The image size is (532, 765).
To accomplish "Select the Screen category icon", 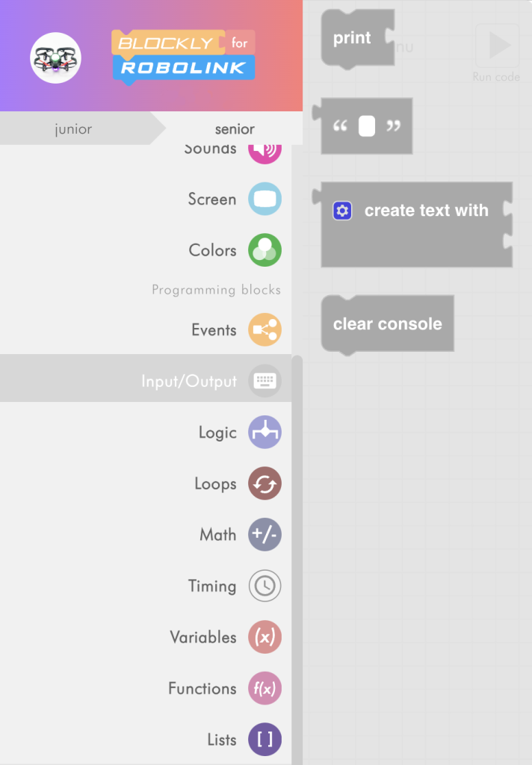I will (265, 199).
